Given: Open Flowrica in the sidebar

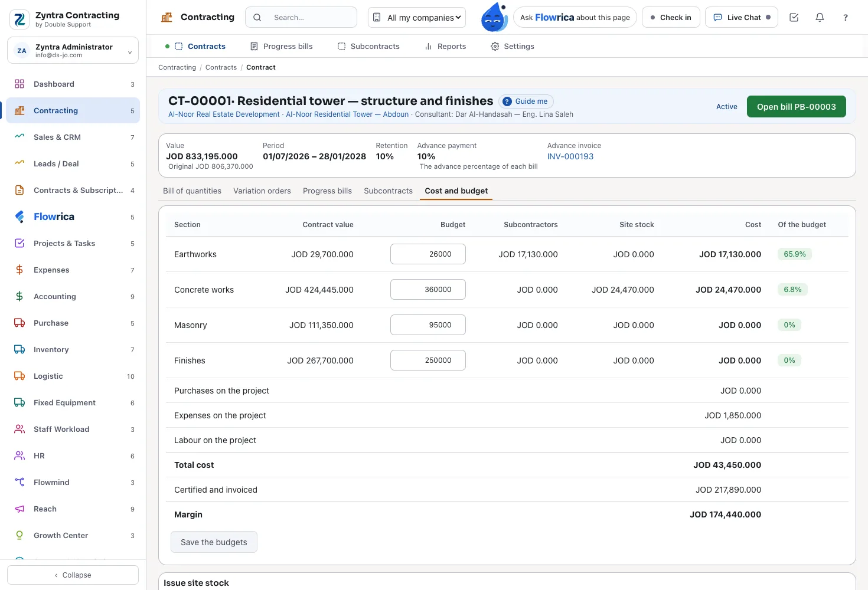Looking at the screenshot, I should coord(73,217).
